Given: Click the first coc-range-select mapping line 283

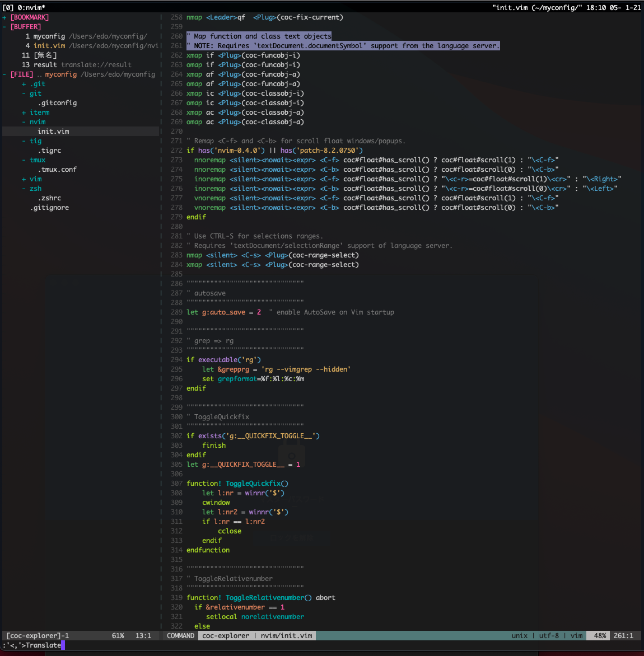Looking at the screenshot, I should 272,255.
